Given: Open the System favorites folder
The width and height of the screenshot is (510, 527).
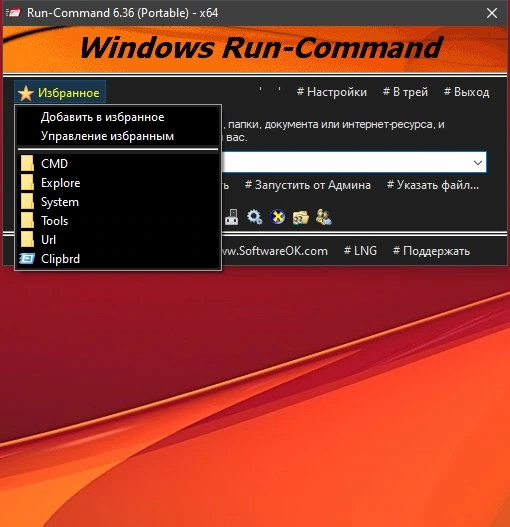Looking at the screenshot, I should 118,202.
